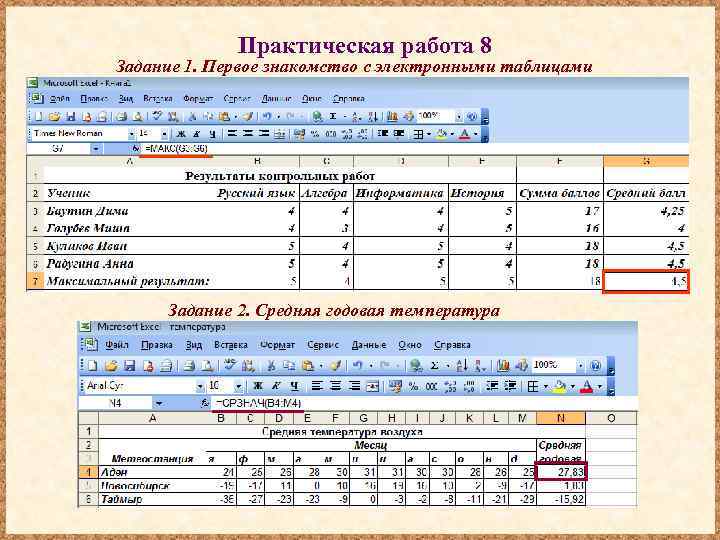
Task: Open Borders dropdown arrow in температура window
Action: coord(546,387)
